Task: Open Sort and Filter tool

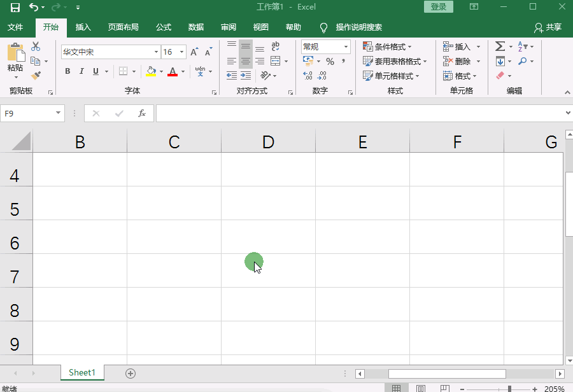Action: [x=523, y=46]
